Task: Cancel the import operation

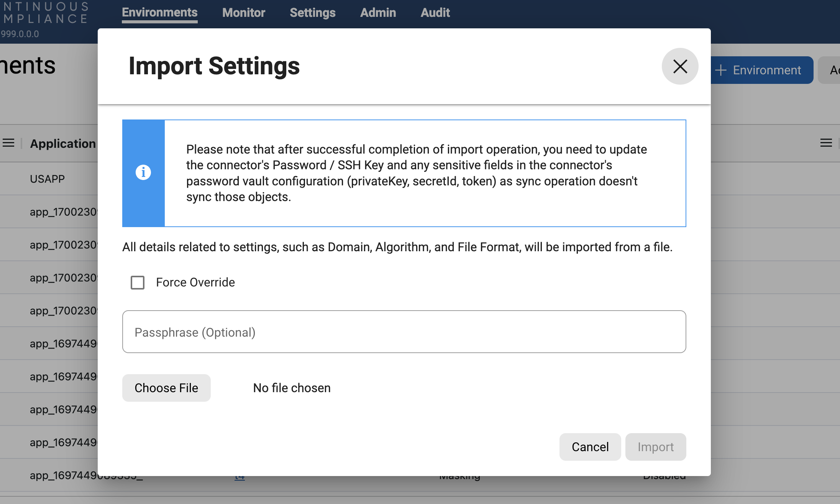Action: coord(590,447)
